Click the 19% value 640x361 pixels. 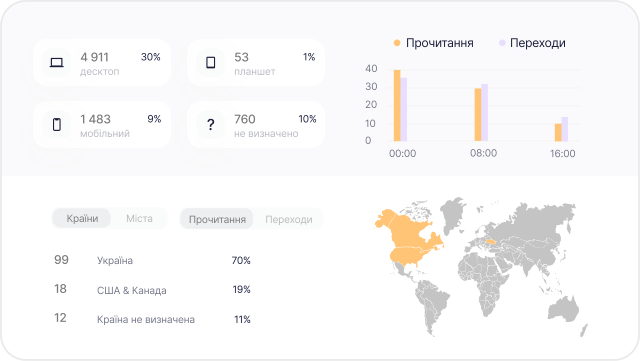241,290
